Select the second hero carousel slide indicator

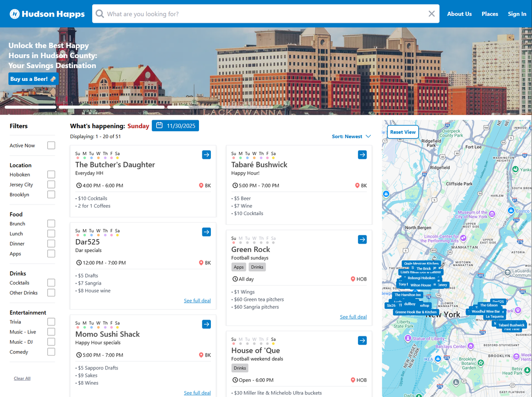(x=84, y=107)
